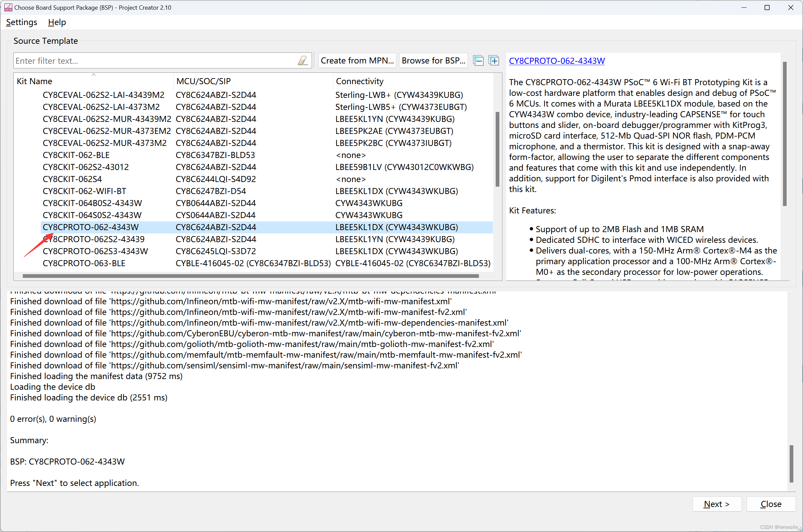Open the Help menu
The height and width of the screenshot is (532, 803).
[x=57, y=22]
